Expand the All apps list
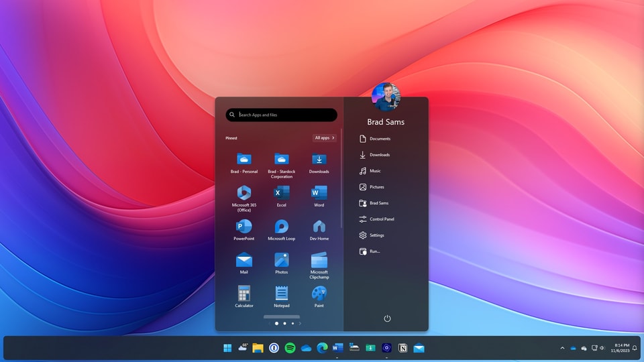 (x=325, y=138)
